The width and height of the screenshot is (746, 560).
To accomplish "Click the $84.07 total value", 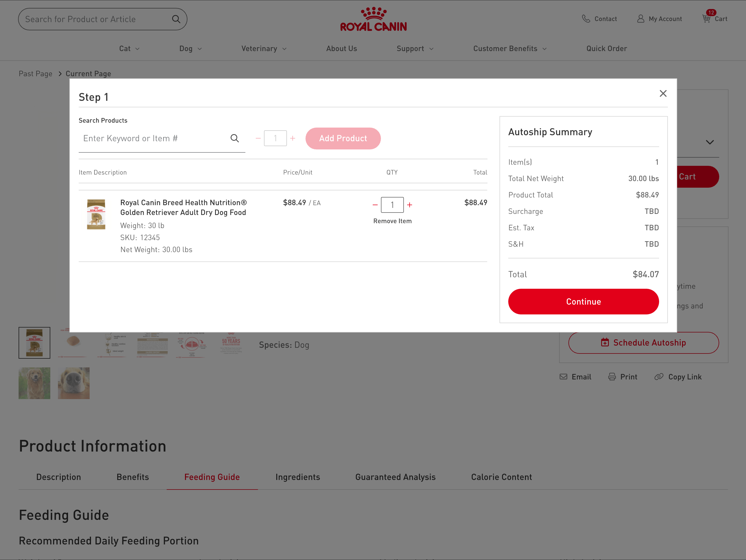I will (x=645, y=274).
